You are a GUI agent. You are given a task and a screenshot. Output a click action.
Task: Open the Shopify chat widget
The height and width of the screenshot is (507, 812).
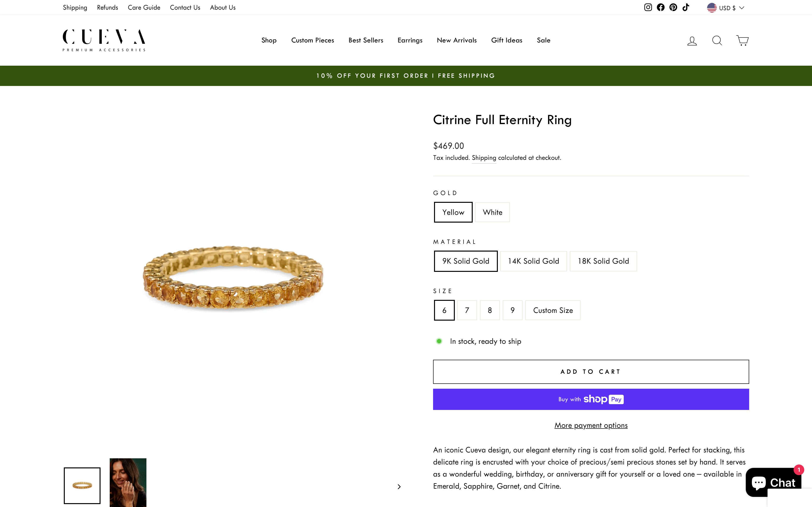pyautogui.click(x=776, y=482)
